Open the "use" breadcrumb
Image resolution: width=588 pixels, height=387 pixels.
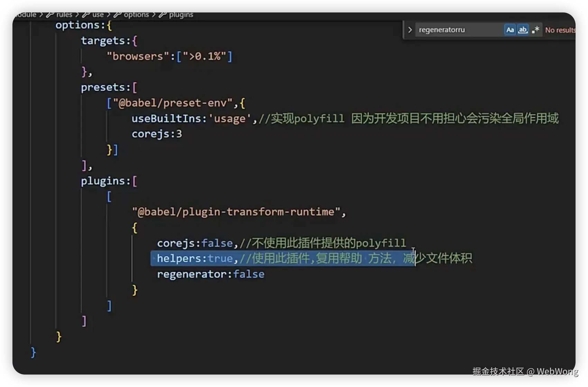[93, 15]
